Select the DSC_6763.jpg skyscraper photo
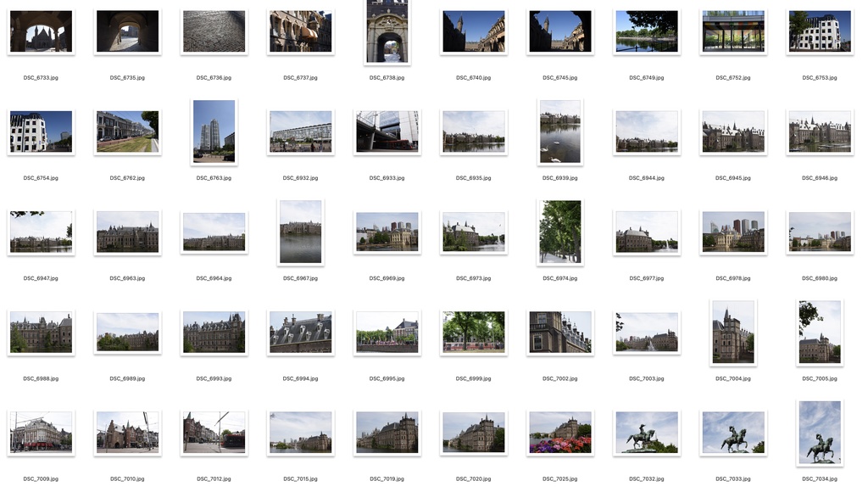868x492 pixels. tap(214, 131)
